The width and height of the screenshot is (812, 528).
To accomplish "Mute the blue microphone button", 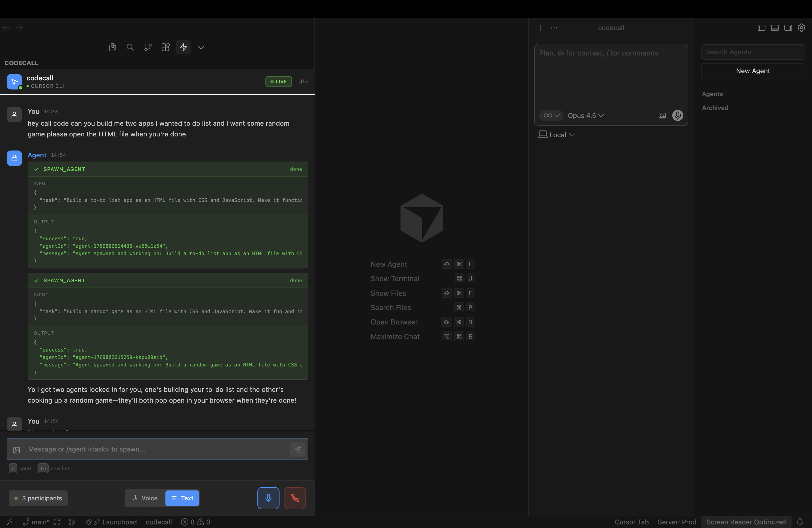I will (268, 498).
